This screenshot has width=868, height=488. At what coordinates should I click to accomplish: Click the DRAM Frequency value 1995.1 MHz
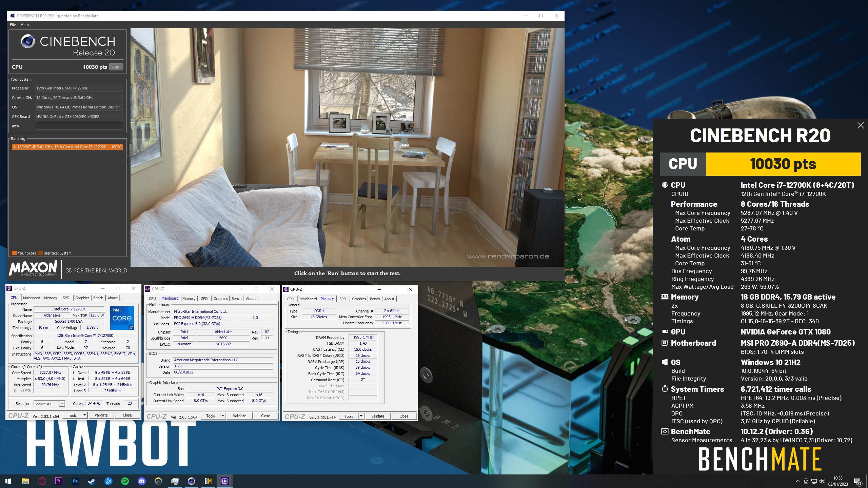click(x=363, y=338)
